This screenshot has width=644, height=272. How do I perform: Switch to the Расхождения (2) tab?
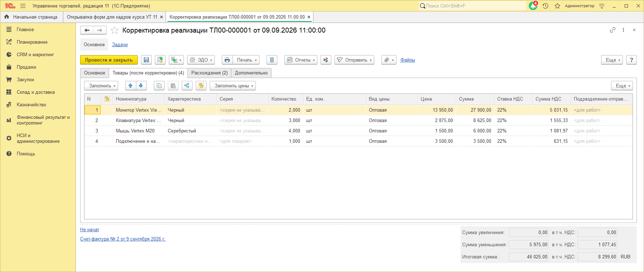209,73
